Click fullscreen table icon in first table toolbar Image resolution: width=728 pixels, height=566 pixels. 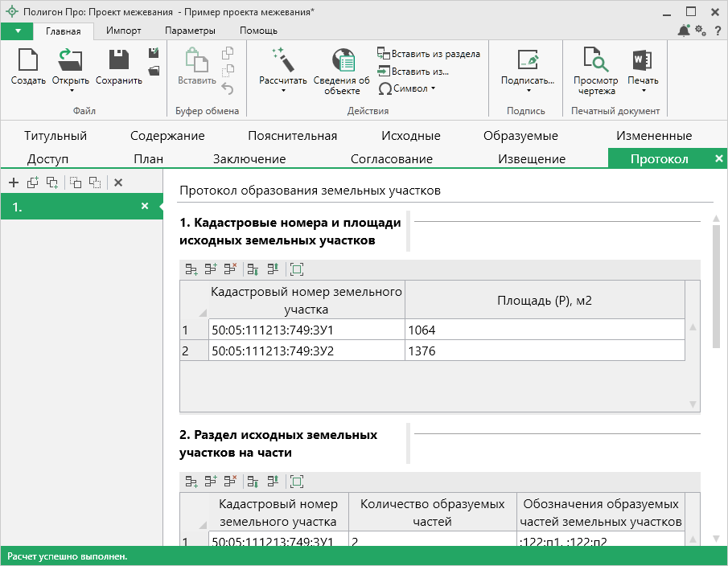297,269
